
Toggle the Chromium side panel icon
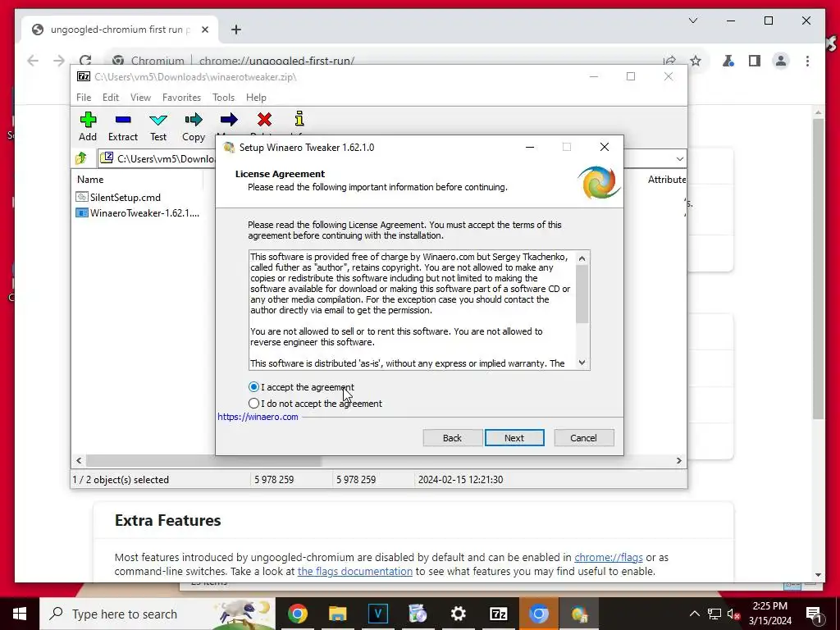pos(755,61)
